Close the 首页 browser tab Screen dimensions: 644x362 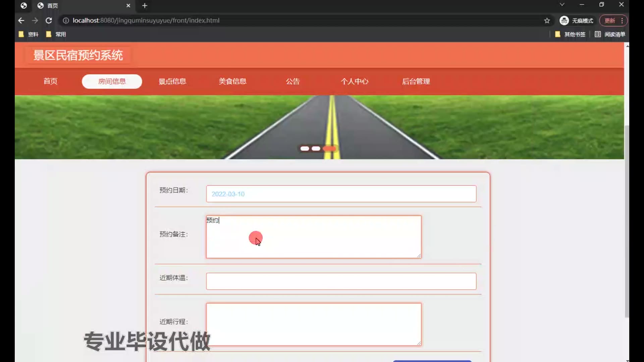(128, 6)
